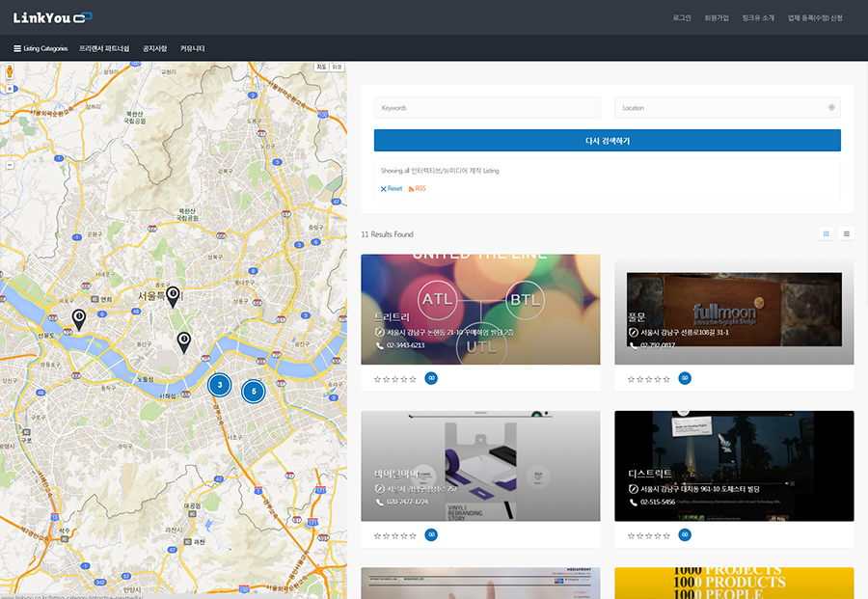Open the RSS feed link
868x599 pixels.
pos(417,189)
